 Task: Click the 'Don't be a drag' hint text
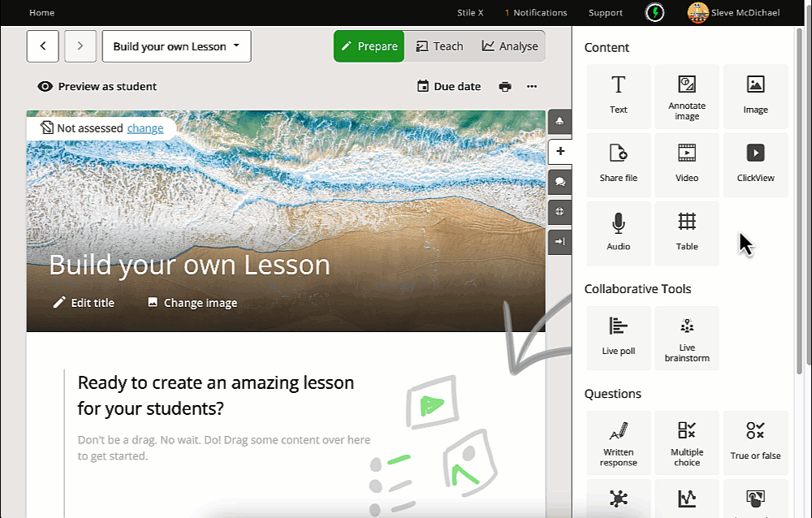[224, 447]
